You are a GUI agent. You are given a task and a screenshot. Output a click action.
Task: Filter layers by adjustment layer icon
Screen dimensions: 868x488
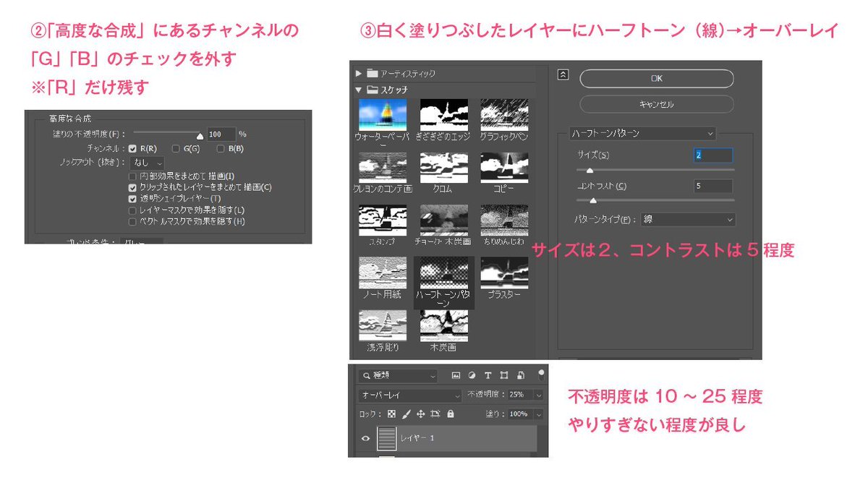coord(472,376)
